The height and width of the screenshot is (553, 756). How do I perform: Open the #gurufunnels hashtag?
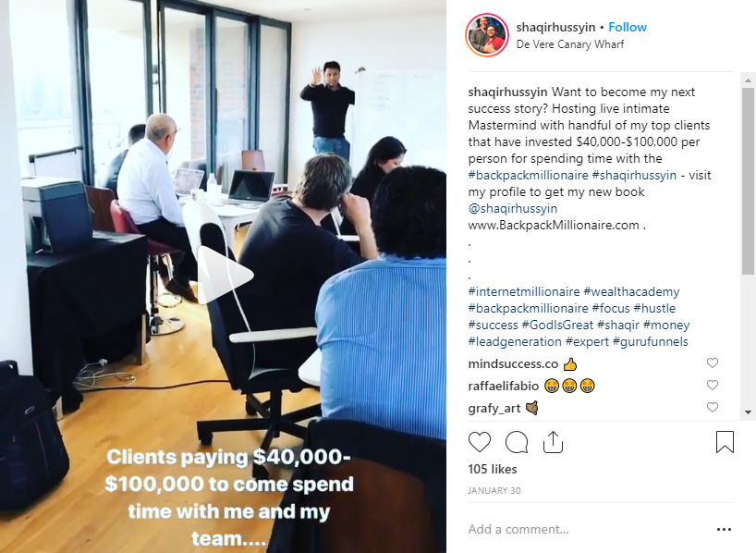(651, 341)
